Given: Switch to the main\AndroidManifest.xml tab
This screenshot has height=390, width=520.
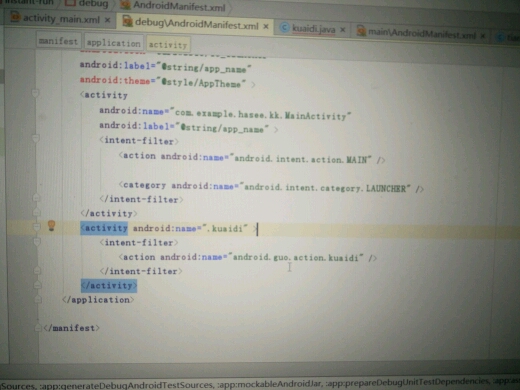Looking at the screenshot, I should click(x=421, y=33).
